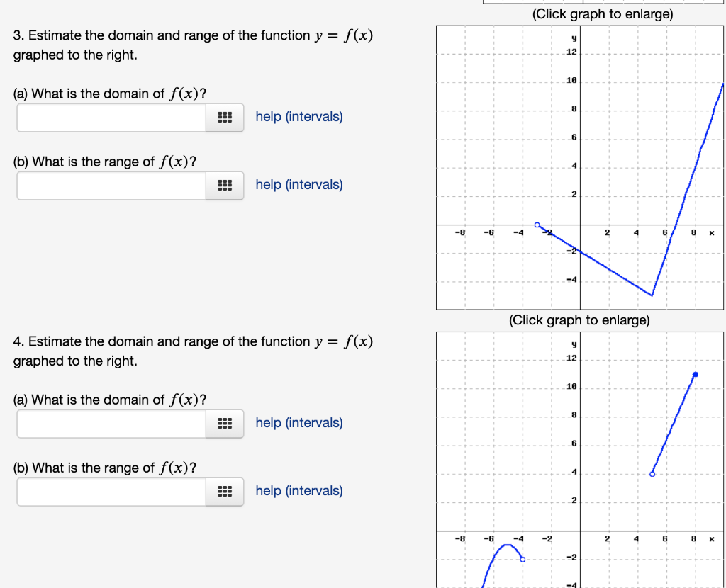
Task: Open help (intervals) for question 4 domain
Action: coord(298,422)
